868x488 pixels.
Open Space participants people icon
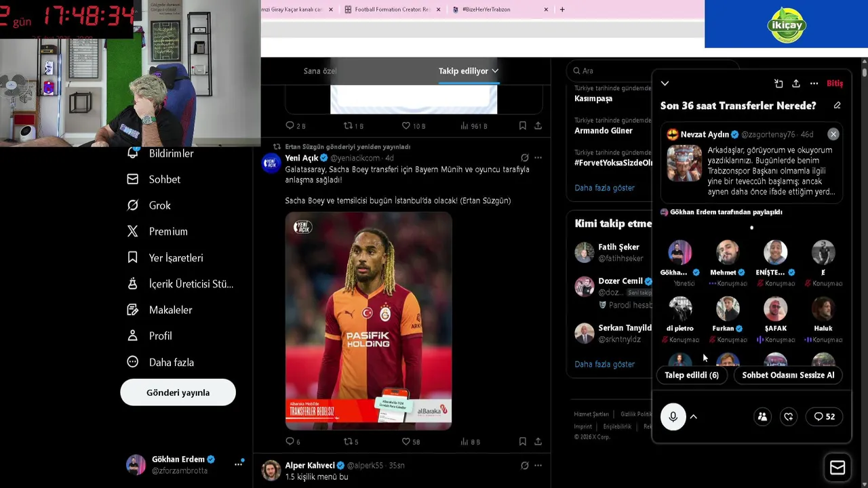[762, 417]
